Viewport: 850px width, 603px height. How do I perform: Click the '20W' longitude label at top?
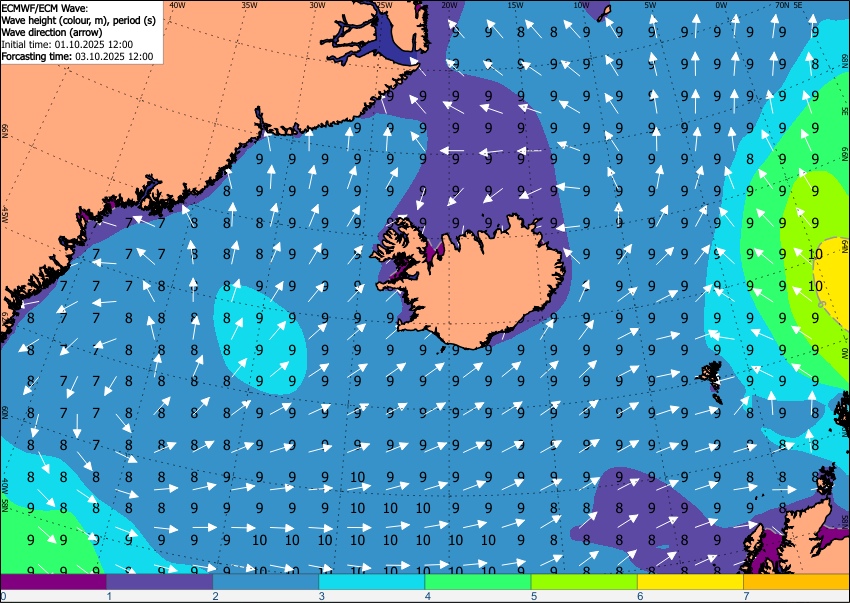(x=449, y=5)
